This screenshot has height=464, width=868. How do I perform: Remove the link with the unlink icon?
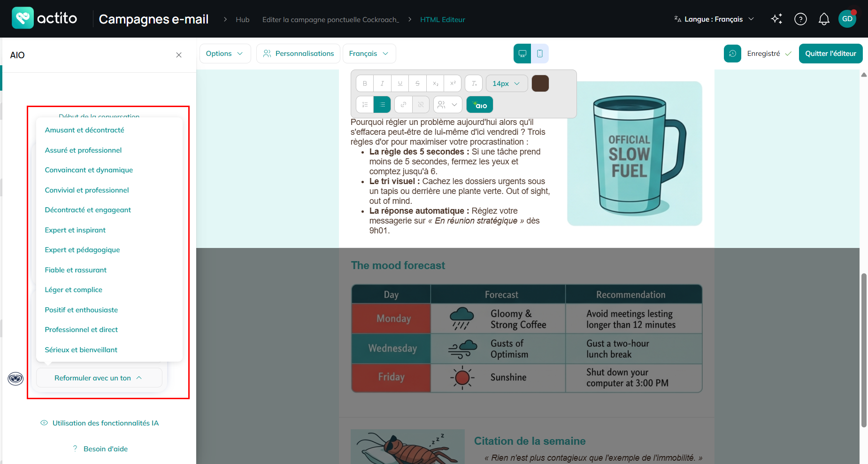(421, 105)
